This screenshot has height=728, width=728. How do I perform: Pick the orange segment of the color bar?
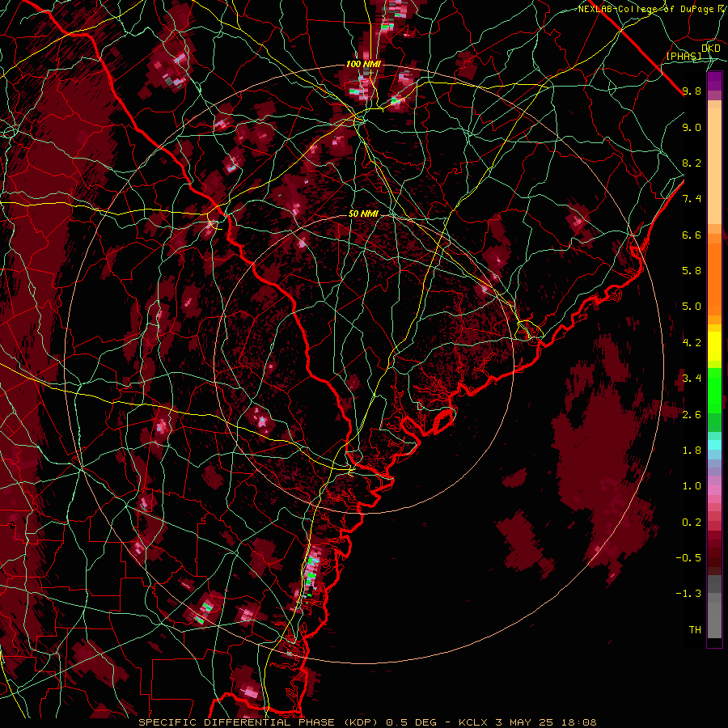coord(714,274)
